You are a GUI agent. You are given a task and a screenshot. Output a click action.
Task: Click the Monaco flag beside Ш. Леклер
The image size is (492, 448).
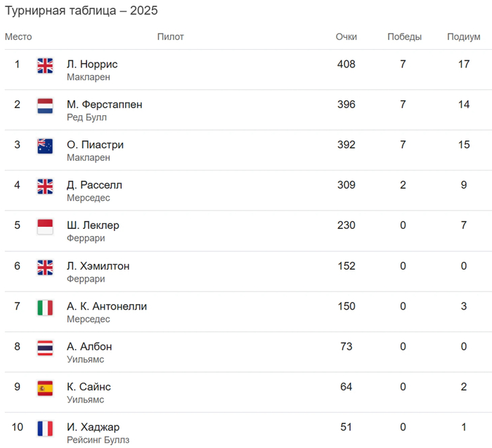tap(45, 227)
